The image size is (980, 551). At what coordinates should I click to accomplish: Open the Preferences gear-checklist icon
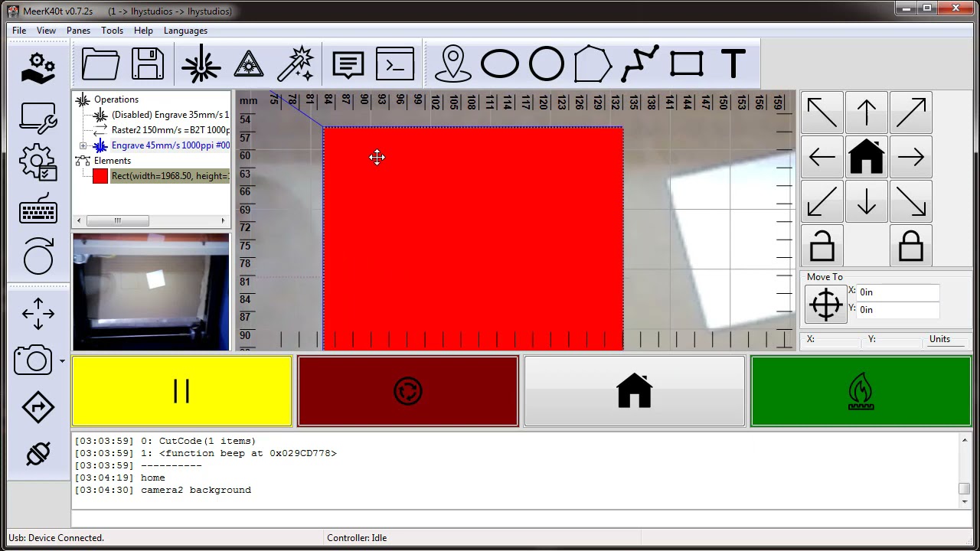(x=38, y=163)
